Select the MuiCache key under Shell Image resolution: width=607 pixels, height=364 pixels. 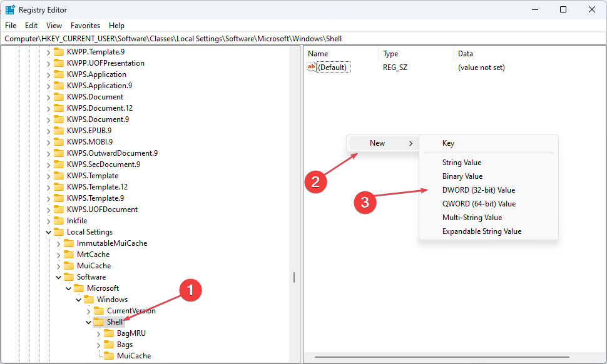click(134, 355)
